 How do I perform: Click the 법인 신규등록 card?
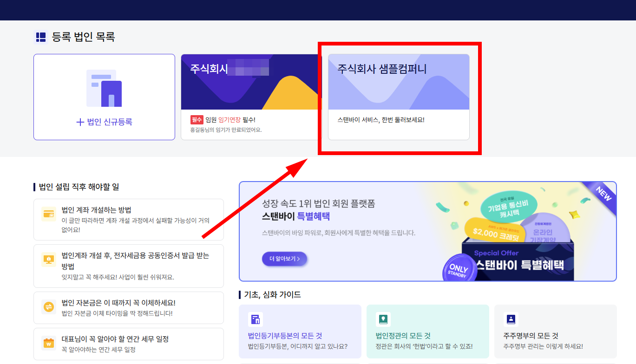[x=104, y=97]
